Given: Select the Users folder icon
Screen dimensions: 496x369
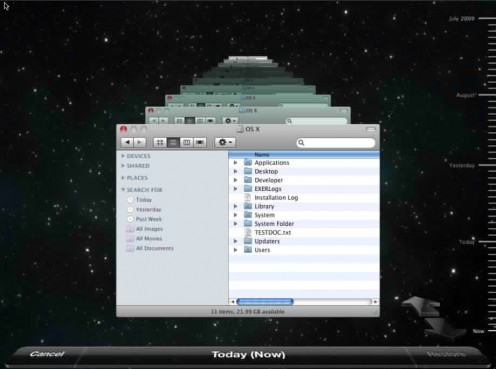Looking at the screenshot, I should point(248,249).
